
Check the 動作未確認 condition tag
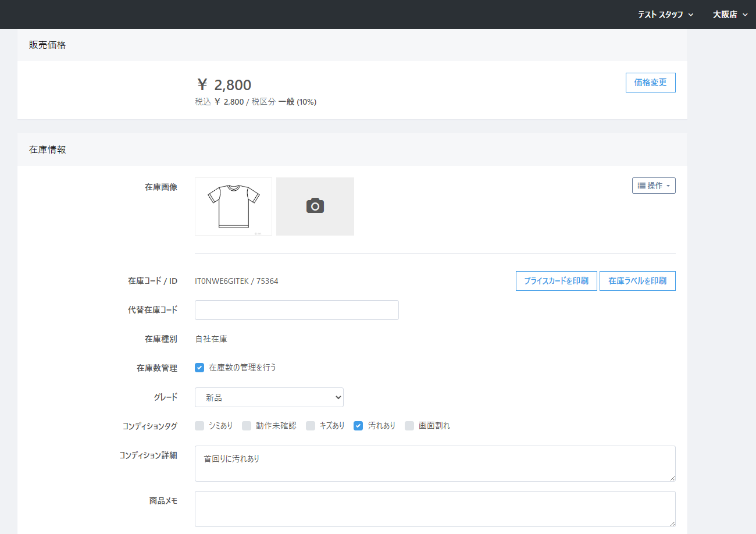coord(247,426)
